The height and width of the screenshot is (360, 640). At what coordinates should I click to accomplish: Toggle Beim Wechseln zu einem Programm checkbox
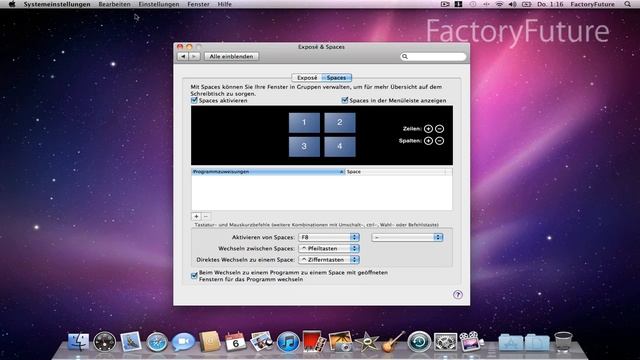194,276
